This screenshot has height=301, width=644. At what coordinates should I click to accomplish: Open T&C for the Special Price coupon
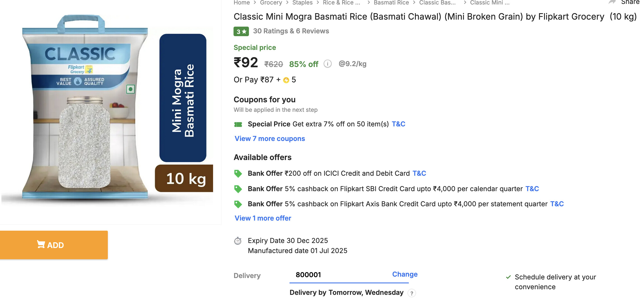(x=398, y=124)
